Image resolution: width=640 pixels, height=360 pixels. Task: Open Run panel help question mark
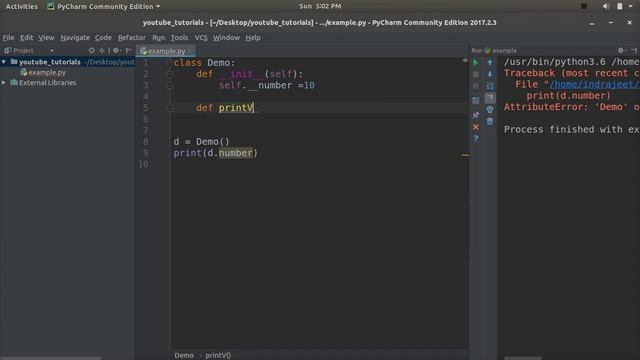[476, 139]
